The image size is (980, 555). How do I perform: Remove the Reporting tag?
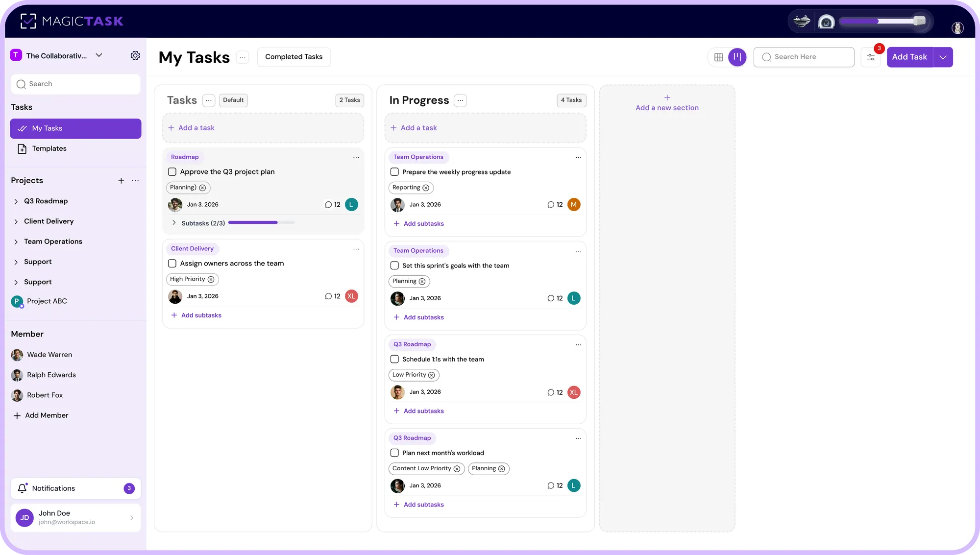pyautogui.click(x=426, y=188)
